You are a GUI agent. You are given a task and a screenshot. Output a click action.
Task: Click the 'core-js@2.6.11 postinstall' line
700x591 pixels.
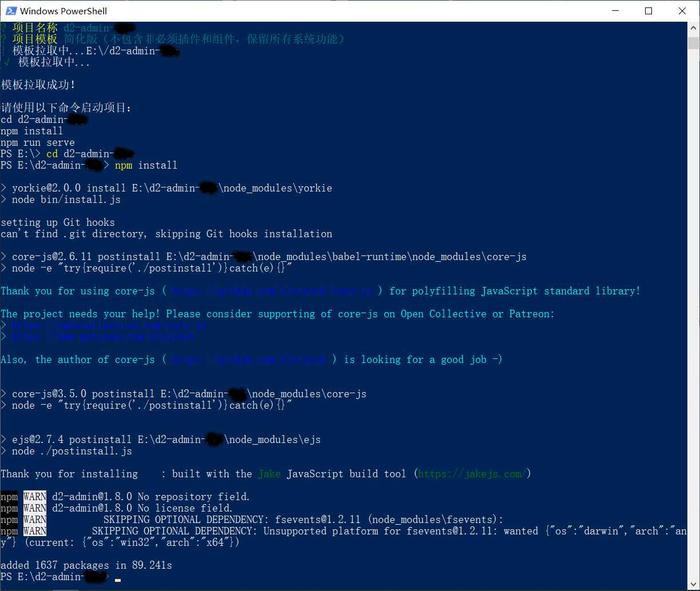pyautogui.click(x=264, y=257)
